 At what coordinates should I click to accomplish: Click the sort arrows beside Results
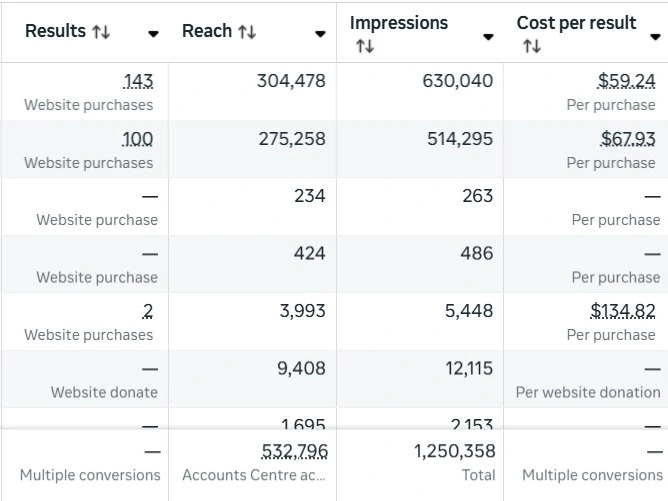click(x=101, y=32)
